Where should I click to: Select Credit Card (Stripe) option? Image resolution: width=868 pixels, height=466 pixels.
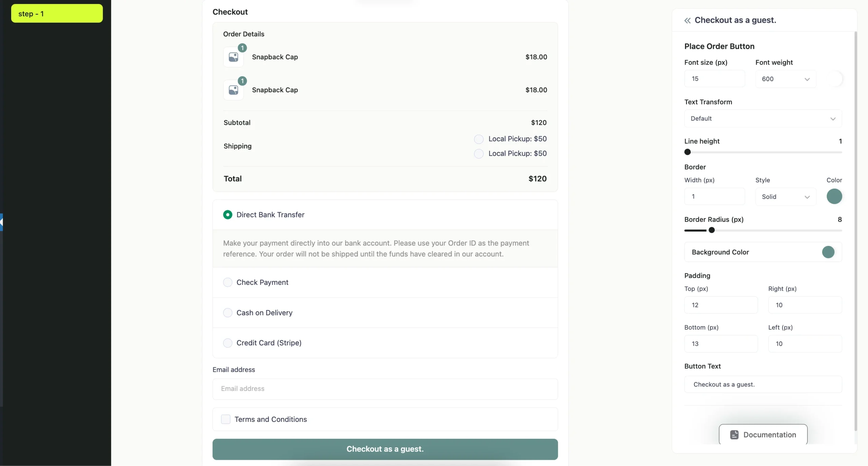[x=228, y=343]
